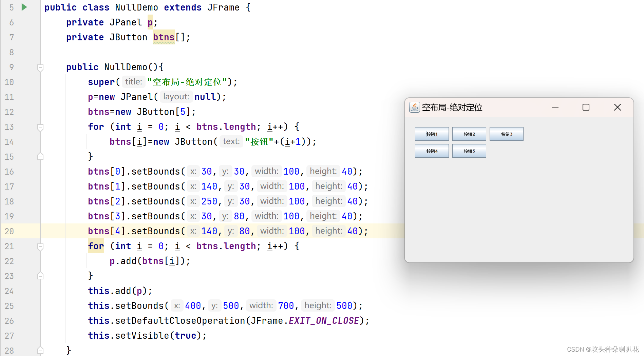Click the Java icon in window title bar
The height and width of the screenshot is (356, 644).
[415, 107]
